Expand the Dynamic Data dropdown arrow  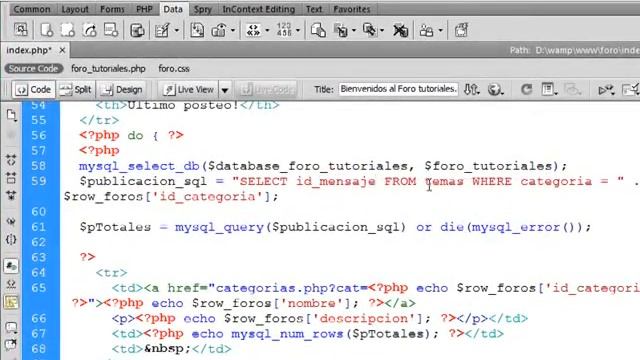177,31
